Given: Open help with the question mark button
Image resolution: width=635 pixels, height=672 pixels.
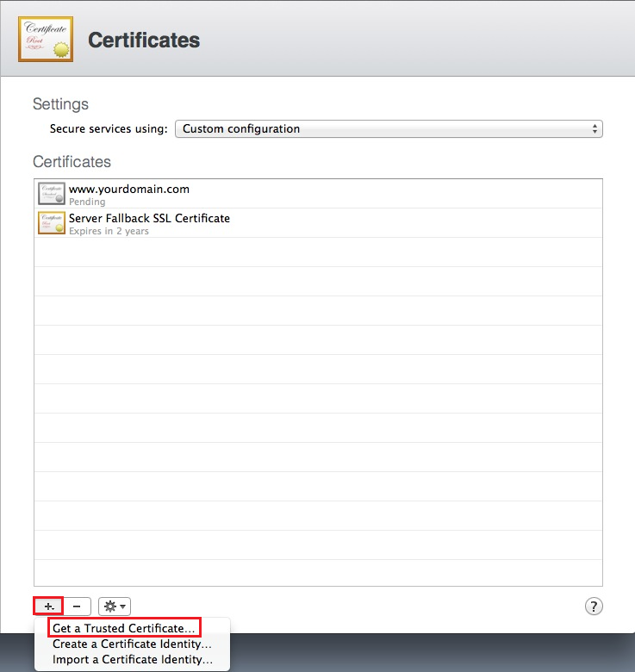Looking at the screenshot, I should (594, 607).
